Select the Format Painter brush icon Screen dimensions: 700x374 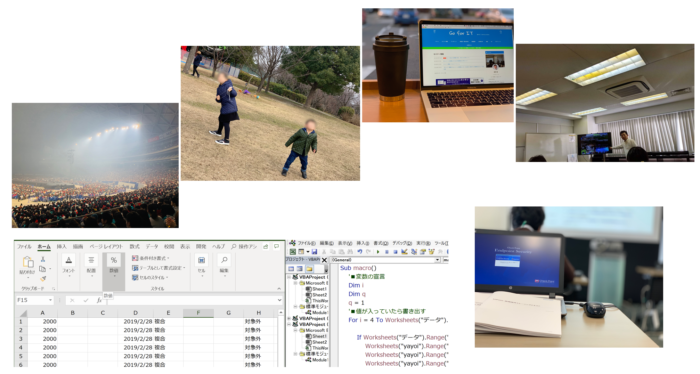(43, 278)
